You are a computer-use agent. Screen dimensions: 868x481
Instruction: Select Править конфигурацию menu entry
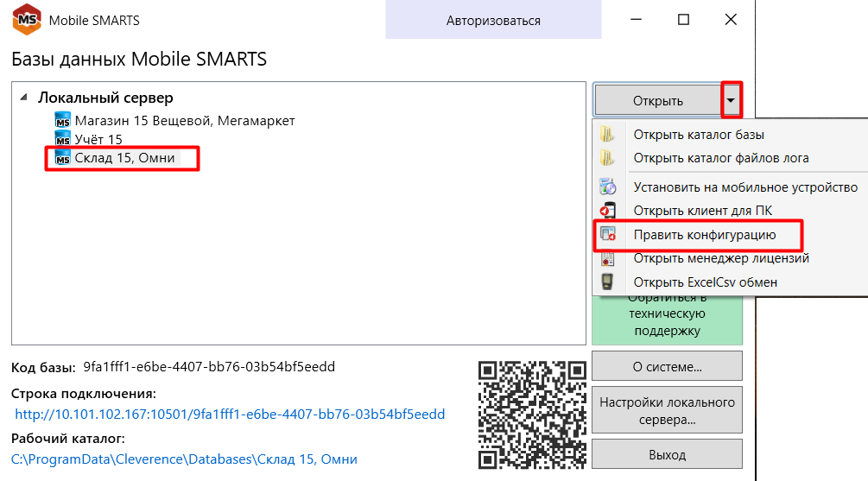[705, 235]
